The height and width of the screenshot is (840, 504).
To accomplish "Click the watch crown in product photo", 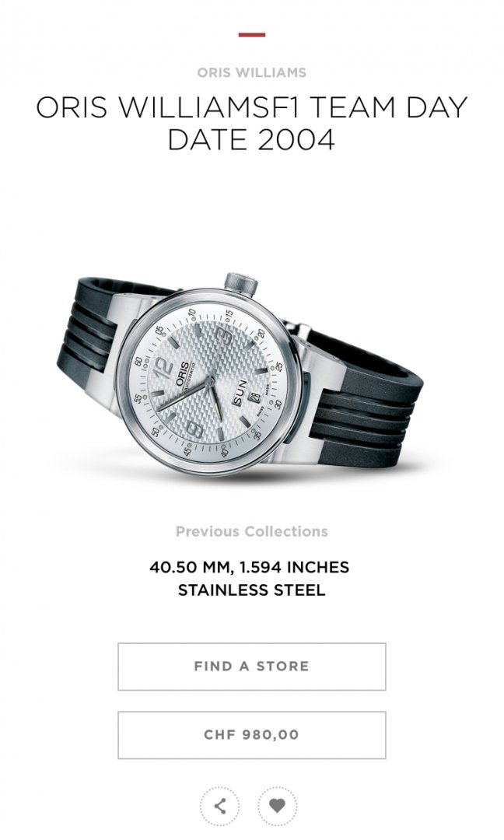I will 240,284.
